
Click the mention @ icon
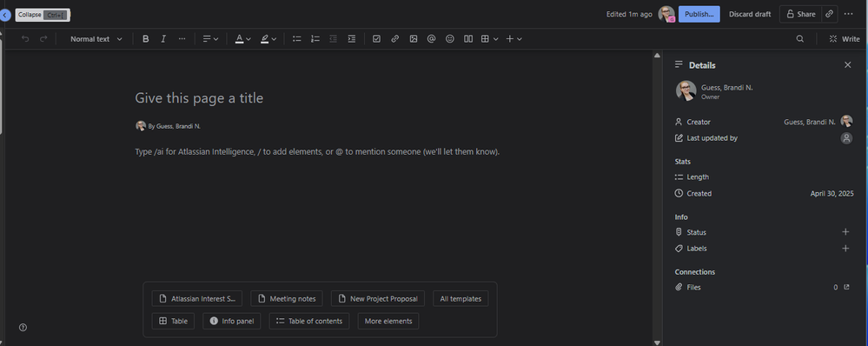(431, 39)
